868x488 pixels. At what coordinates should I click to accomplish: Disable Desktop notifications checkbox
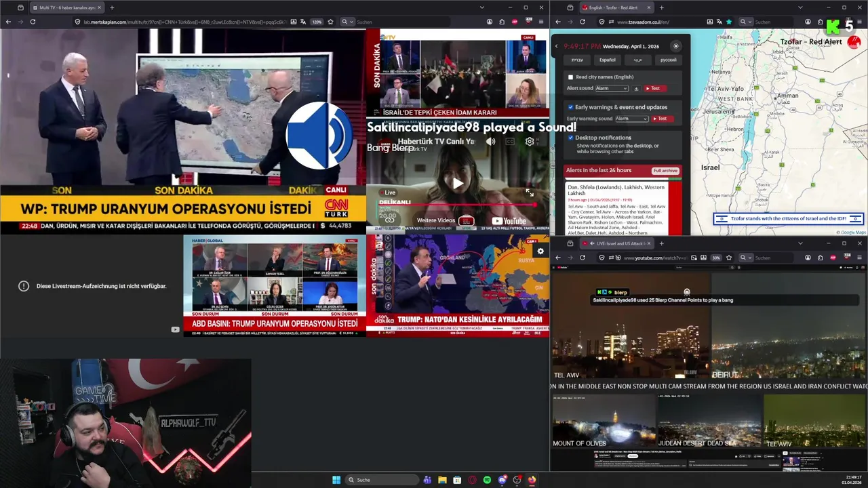point(570,138)
